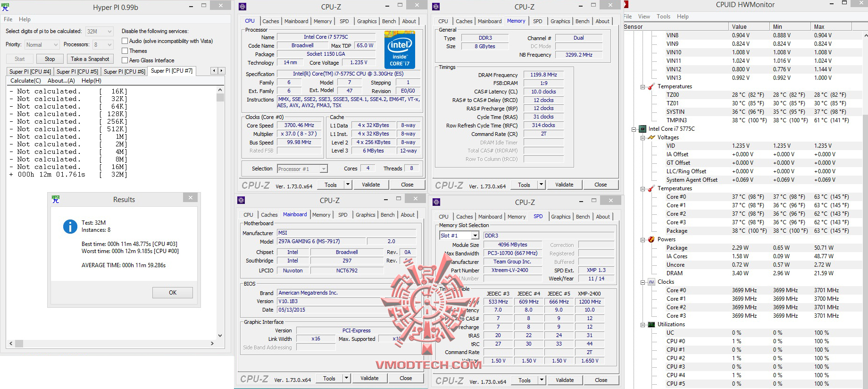Click the Results dialog title bar icon

tap(56, 199)
